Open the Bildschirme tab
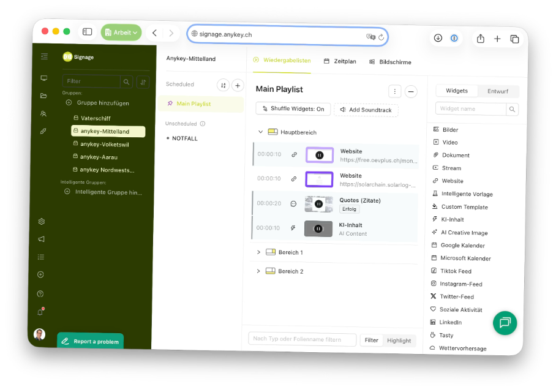Screen dimensions: 556x392 pos(390,62)
